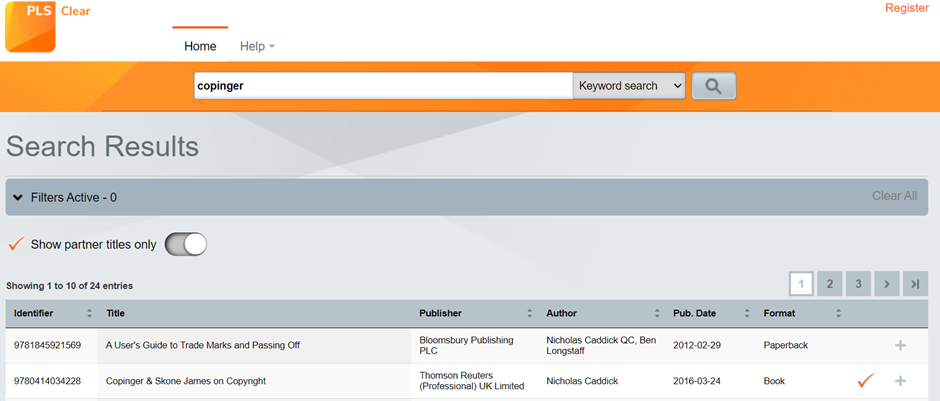The image size is (940, 401).
Task: Toggle Show partner titles only switch
Action: pyautogui.click(x=186, y=245)
